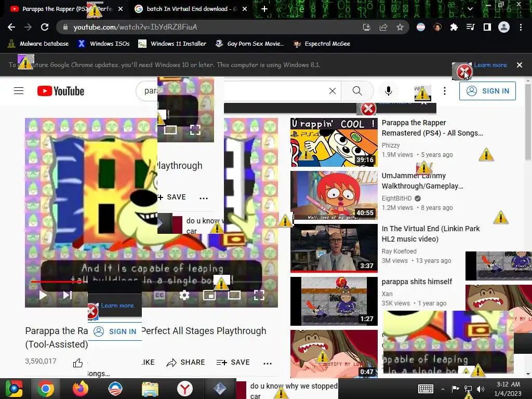
Task: Open the EightBitHD channel name
Action: click(396, 198)
